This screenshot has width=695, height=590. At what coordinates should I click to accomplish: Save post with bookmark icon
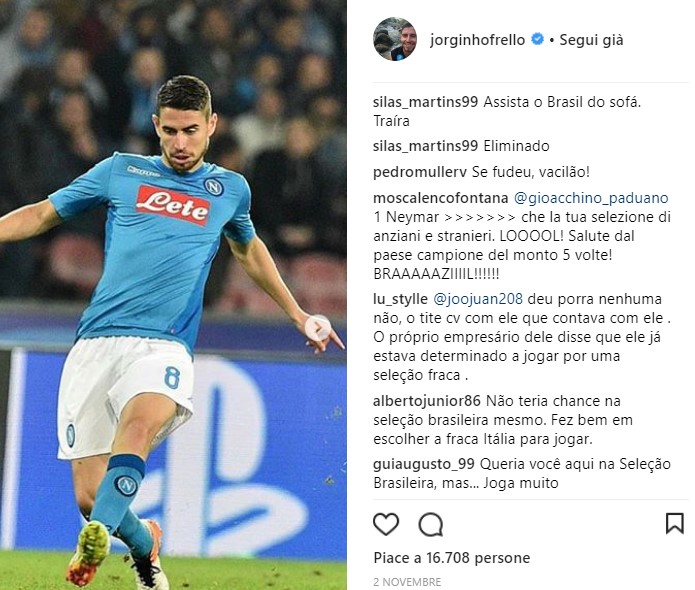(675, 524)
